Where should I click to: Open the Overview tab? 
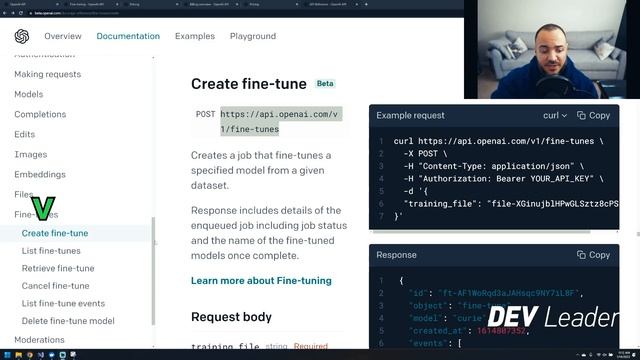(x=63, y=36)
